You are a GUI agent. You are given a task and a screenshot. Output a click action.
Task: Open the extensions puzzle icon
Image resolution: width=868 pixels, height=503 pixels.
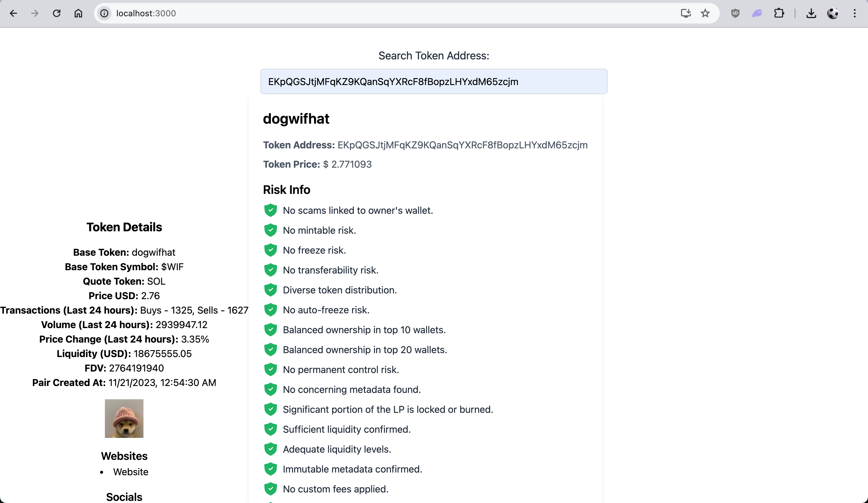click(x=779, y=14)
